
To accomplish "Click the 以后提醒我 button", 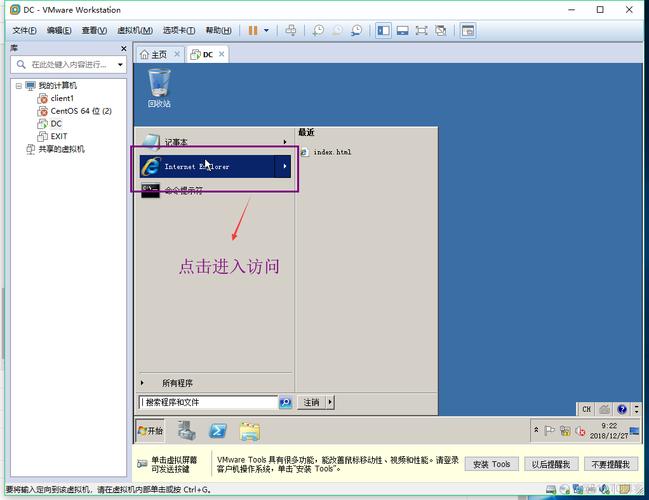I will pos(551,464).
